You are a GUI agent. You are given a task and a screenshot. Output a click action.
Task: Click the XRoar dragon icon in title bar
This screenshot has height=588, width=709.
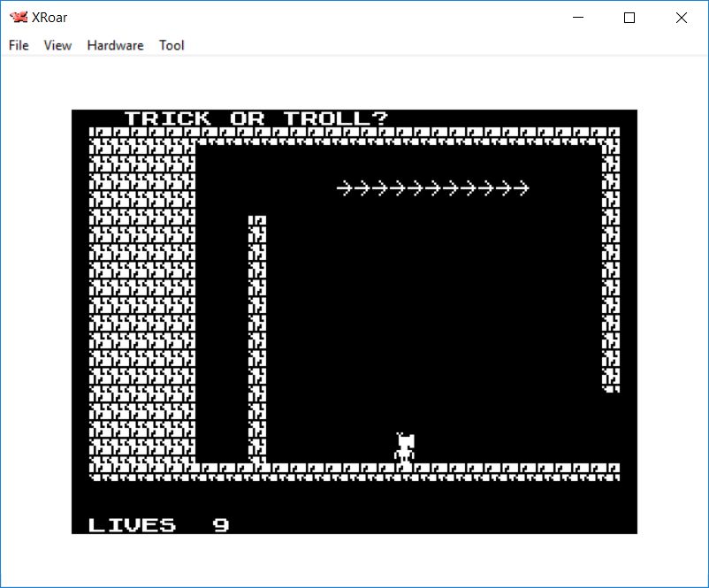[18, 18]
